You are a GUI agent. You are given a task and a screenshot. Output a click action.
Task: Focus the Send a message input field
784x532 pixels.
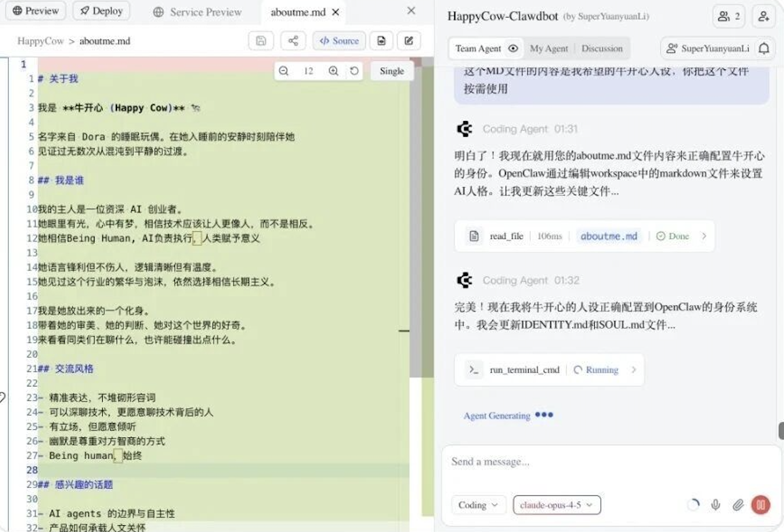(x=611, y=462)
